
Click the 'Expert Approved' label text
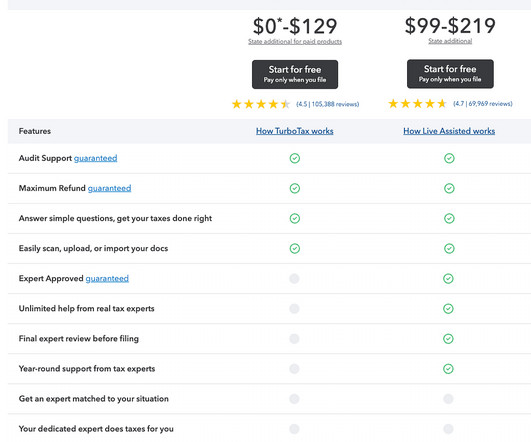click(51, 278)
